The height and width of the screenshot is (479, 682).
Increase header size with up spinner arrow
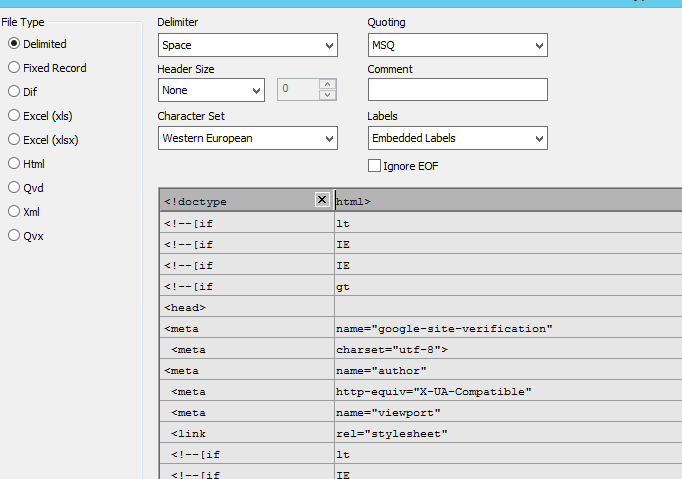pos(328,84)
